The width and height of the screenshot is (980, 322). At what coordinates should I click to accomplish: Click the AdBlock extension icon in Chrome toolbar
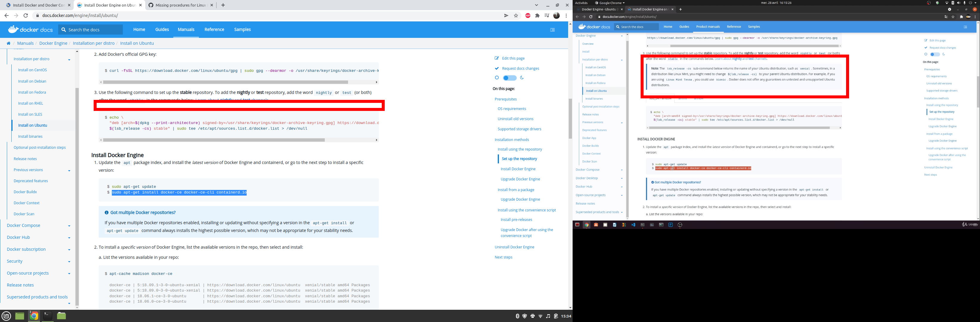528,16
